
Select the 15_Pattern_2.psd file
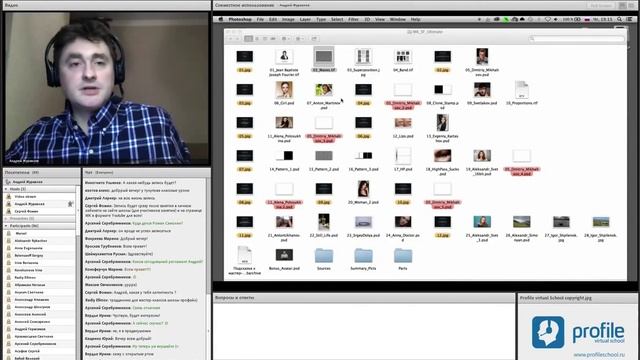pyautogui.click(x=324, y=160)
